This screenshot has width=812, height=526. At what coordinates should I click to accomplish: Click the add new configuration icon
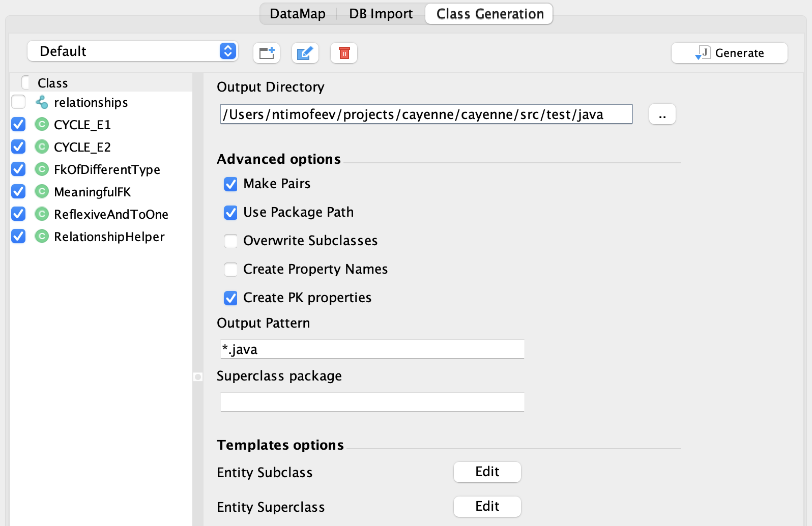coord(267,53)
